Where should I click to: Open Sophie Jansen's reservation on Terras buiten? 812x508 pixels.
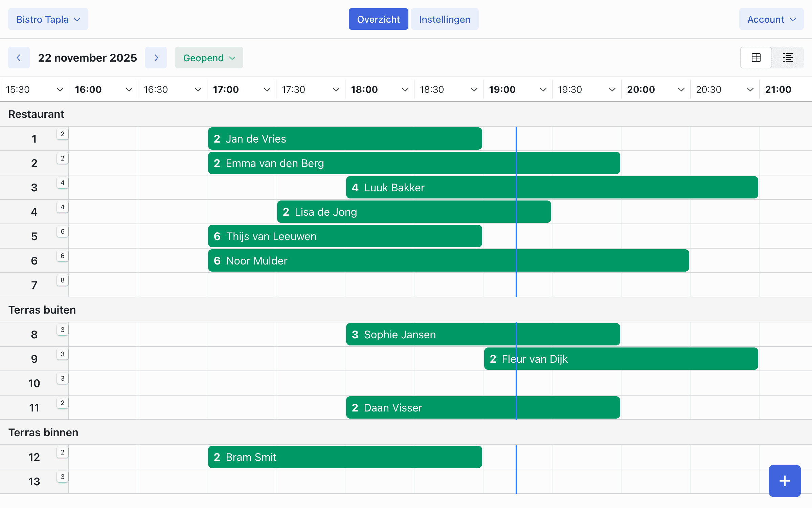[482, 334]
